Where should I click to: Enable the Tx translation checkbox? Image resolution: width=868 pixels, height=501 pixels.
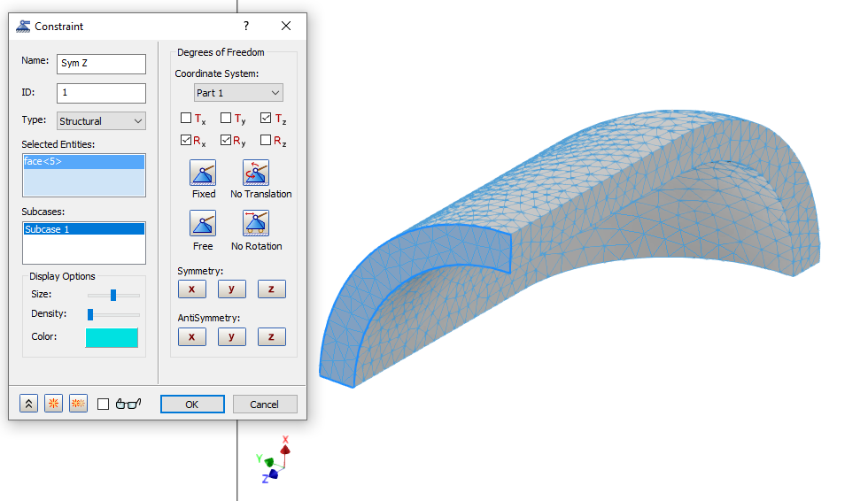(x=186, y=118)
